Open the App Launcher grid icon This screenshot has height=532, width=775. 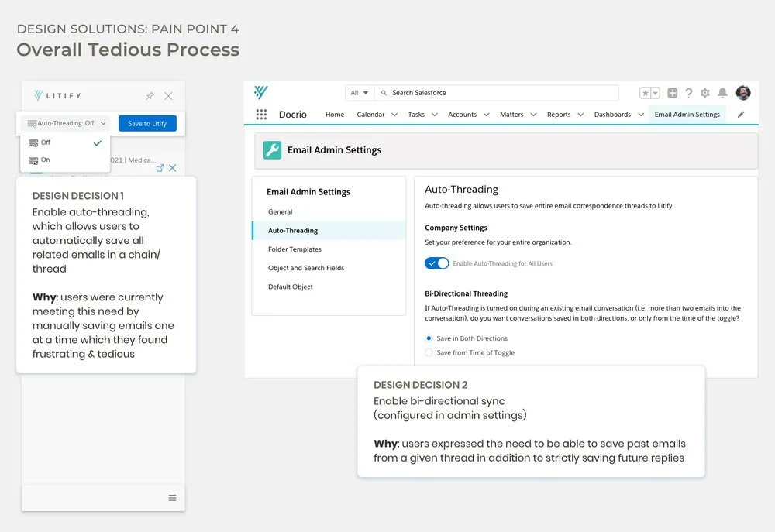[x=261, y=115]
